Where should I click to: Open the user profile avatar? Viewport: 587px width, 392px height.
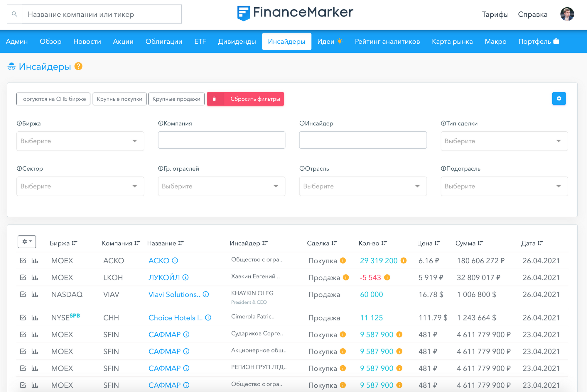567,14
